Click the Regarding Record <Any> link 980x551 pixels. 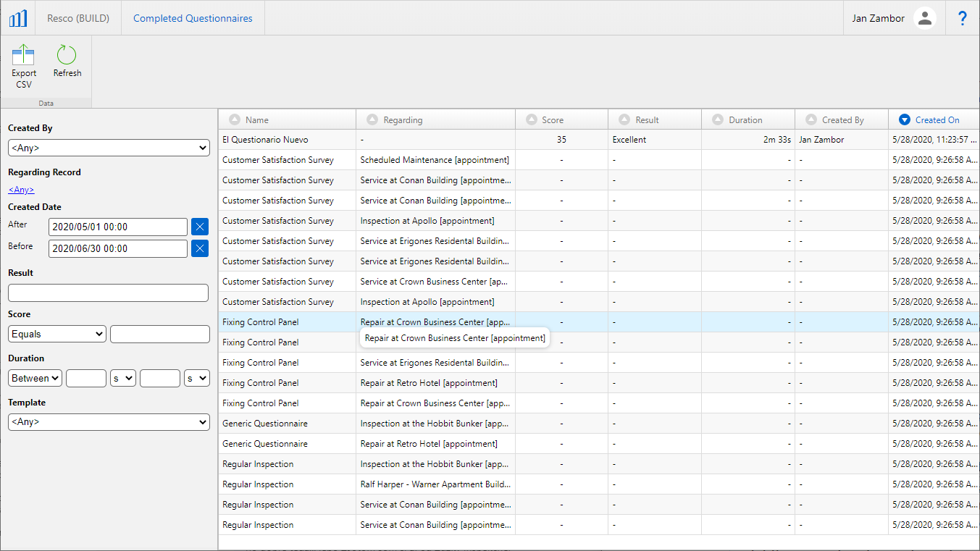click(21, 190)
